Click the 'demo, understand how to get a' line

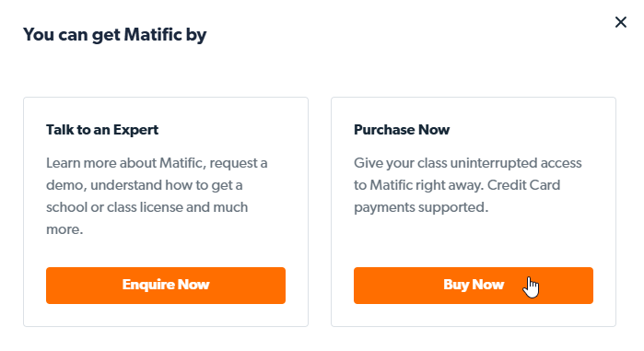(144, 185)
